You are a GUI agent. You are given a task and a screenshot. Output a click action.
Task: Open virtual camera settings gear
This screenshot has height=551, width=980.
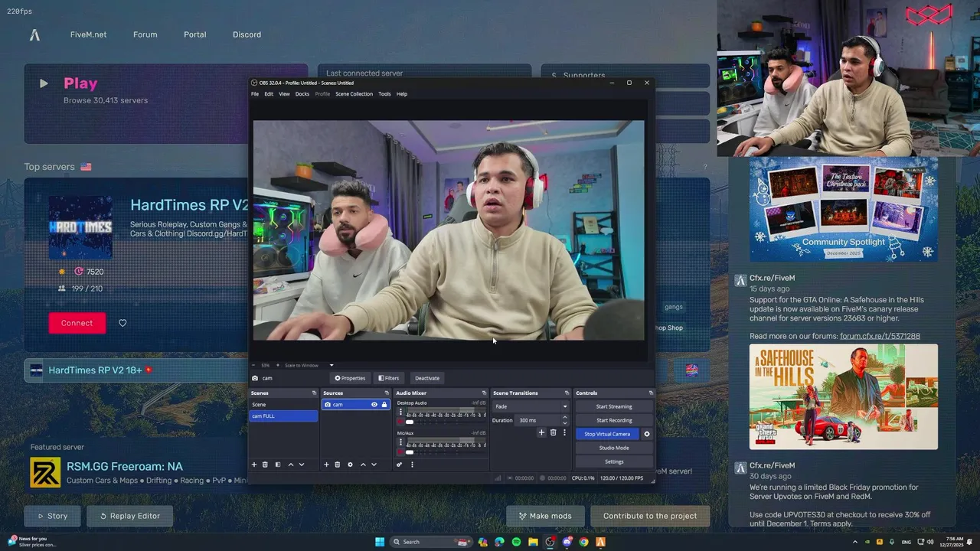coord(646,434)
